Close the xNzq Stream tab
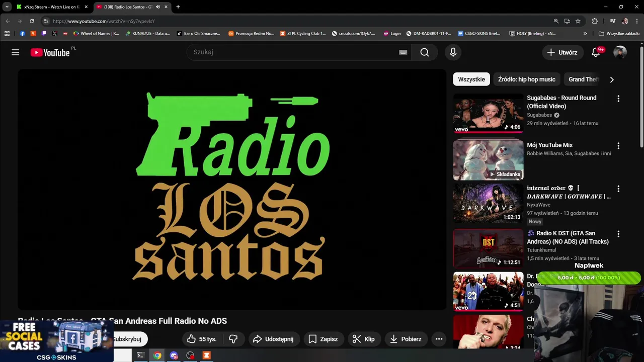Image resolution: width=644 pixels, height=362 pixels. tap(86, 7)
